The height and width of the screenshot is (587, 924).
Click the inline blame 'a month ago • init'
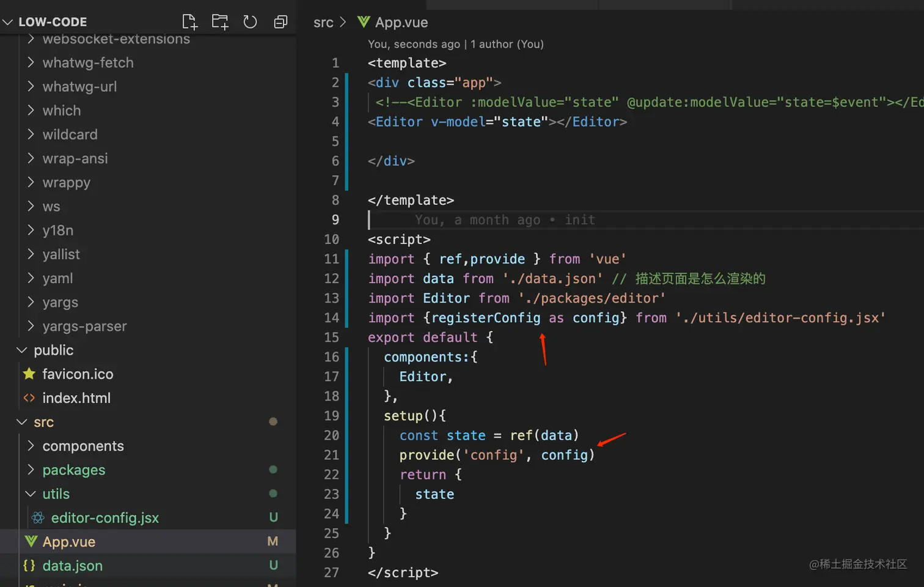point(505,220)
